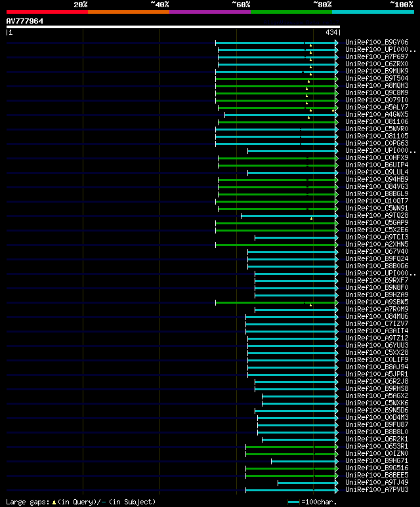The width and height of the screenshot is (420, 507).
Task: Select the white AV777964 query sequence bar
Action: coord(173,27)
